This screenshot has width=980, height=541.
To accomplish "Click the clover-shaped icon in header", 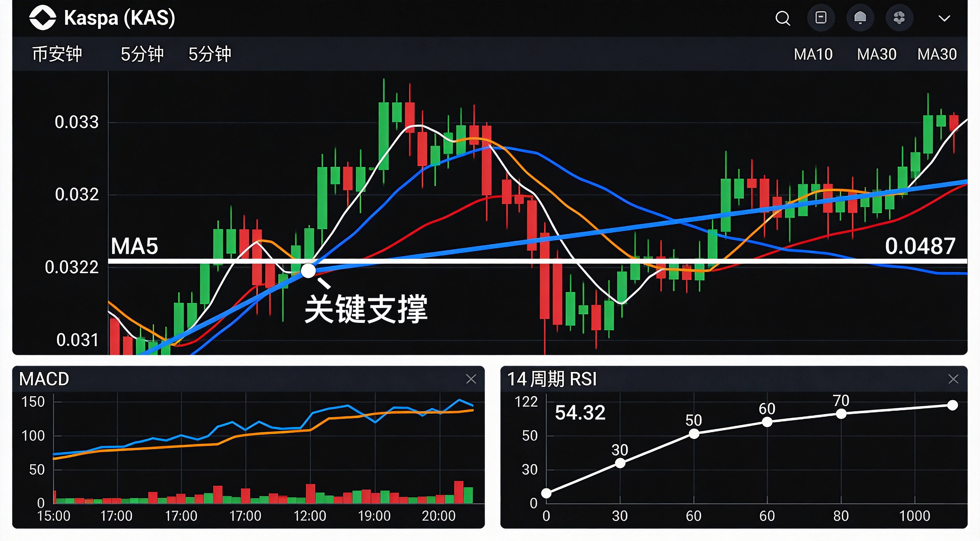I will pos(899,18).
